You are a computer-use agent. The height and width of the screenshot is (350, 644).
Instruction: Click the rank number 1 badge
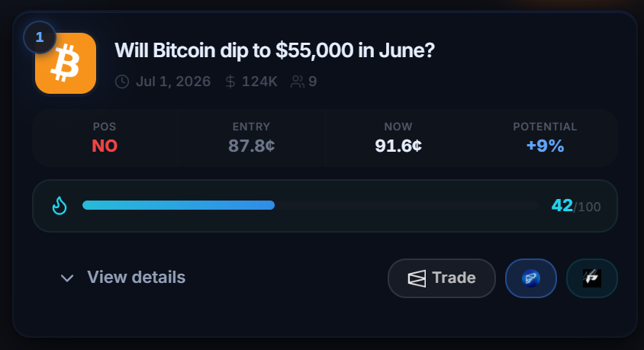(x=40, y=37)
